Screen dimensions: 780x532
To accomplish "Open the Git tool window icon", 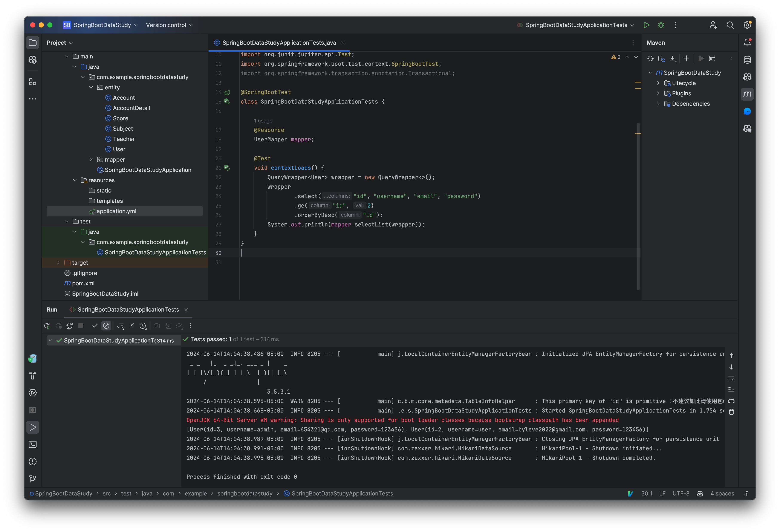I will (33, 479).
